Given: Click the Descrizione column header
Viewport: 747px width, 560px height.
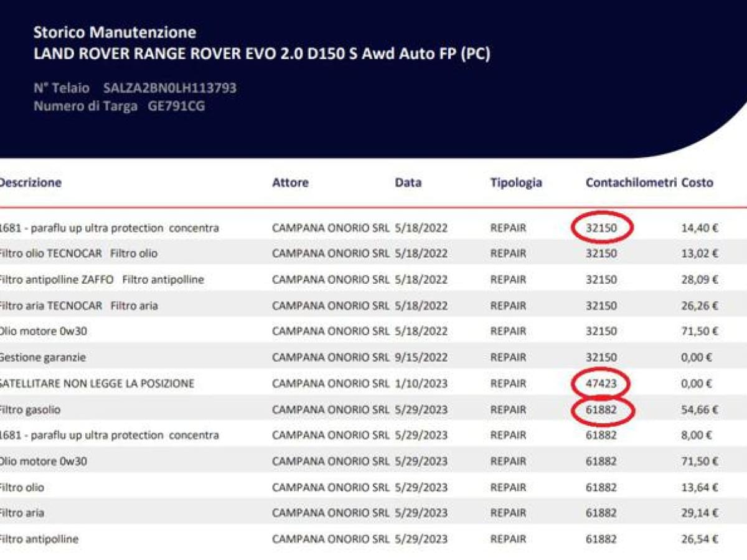Looking at the screenshot, I should pyautogui.click(x=31, y=182).
